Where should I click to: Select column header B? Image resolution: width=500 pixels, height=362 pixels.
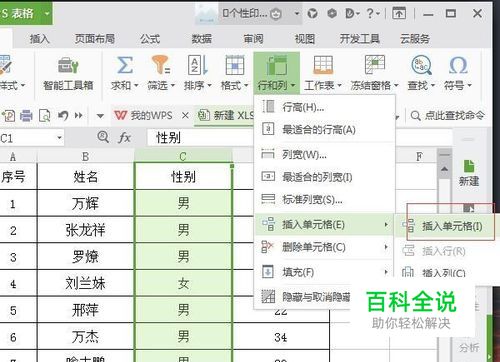pos(85,156)
